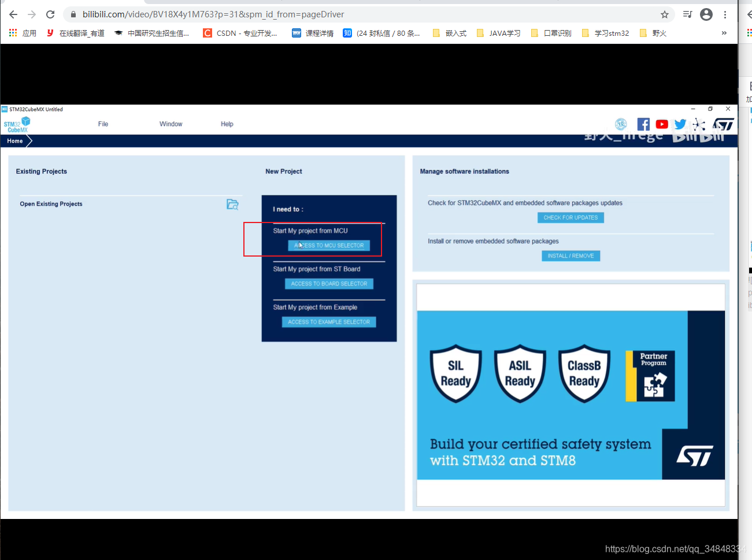Click the bilibili URL in address bar
The height and width of the screenshot is (560, 752).
[x=213, y=14]
